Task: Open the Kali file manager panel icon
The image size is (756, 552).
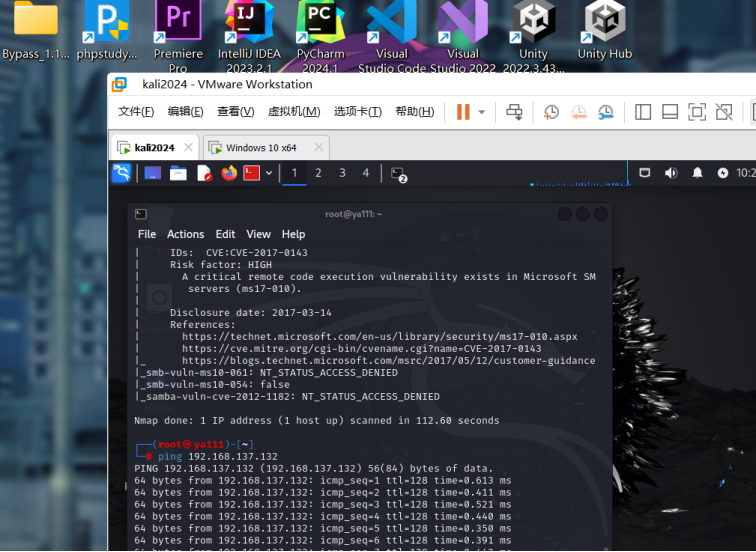Action: point(178,173)
